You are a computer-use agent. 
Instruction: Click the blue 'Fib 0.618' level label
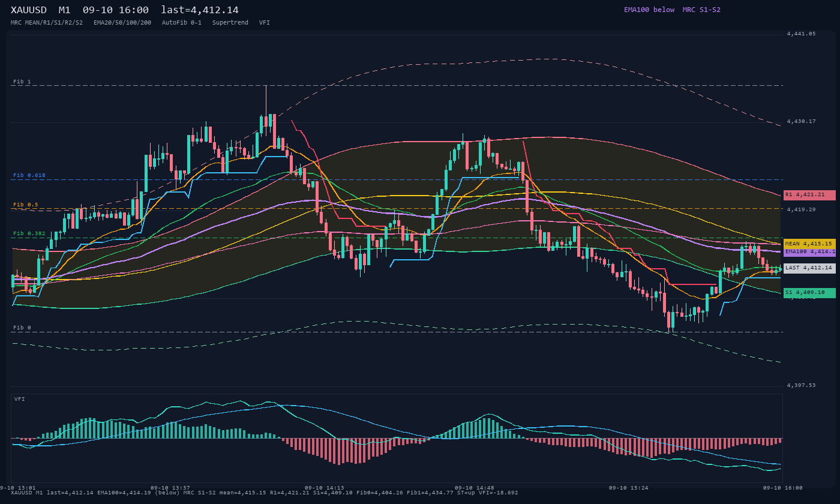coord(29,175)
